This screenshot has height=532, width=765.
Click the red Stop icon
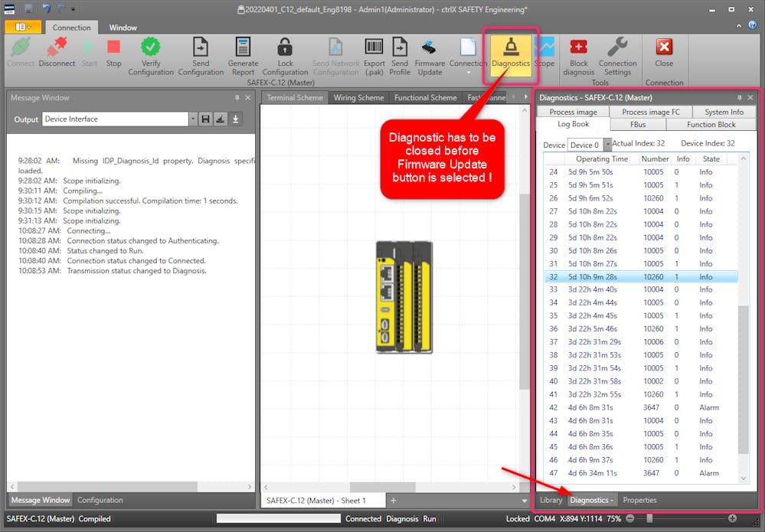(113, 47)
